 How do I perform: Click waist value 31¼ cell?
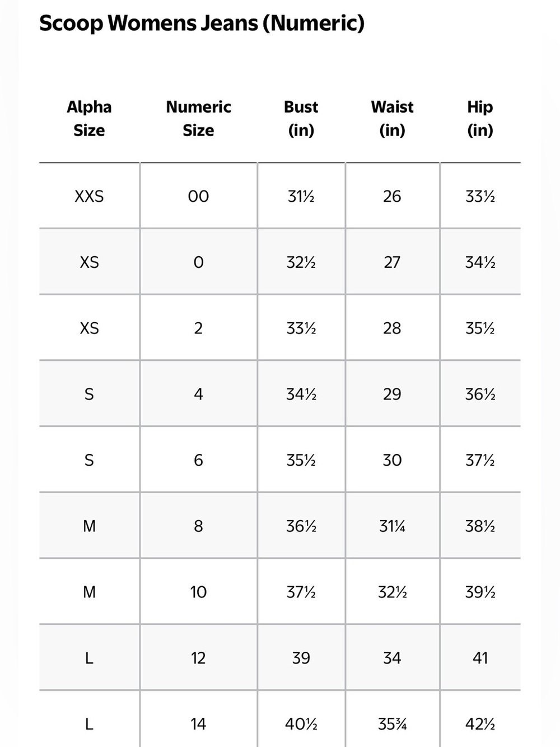[x=392, y=526]
